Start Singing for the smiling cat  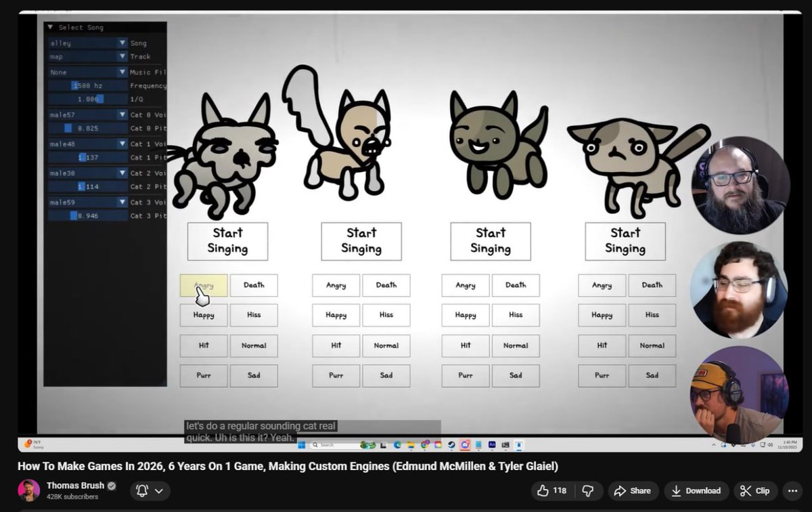[x=491, y=241]
